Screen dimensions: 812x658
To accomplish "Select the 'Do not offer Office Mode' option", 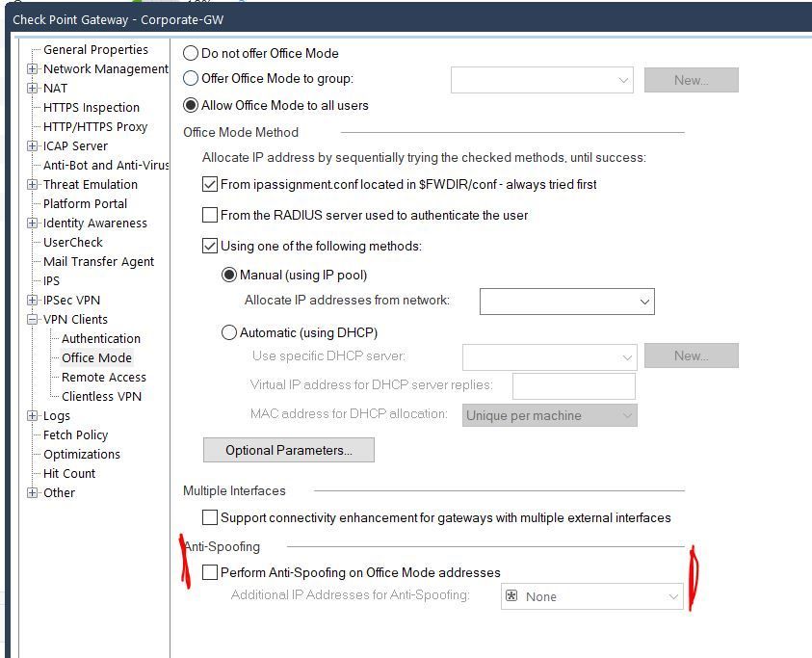I will click(191, 54).
